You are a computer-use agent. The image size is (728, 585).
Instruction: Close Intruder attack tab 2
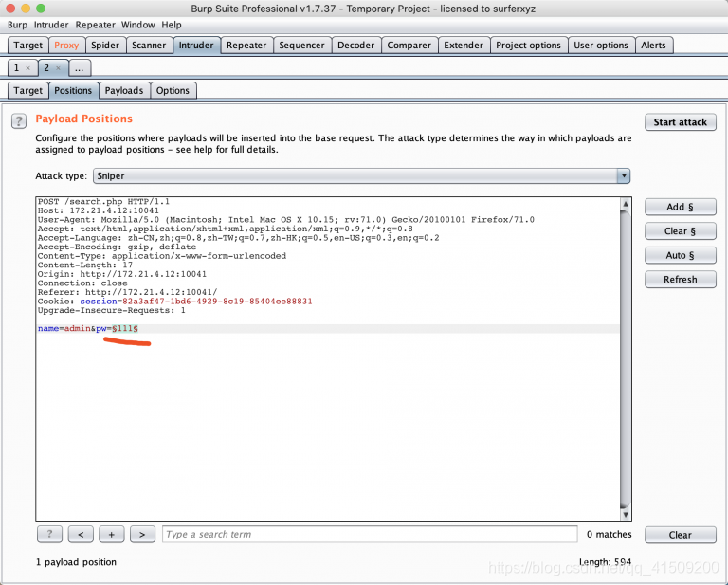pos(58,68)
